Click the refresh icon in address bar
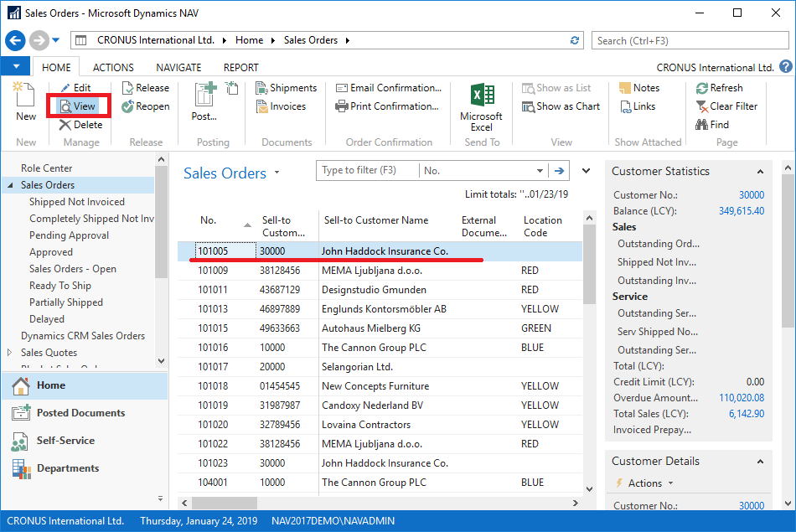 (x=575, y=40)
